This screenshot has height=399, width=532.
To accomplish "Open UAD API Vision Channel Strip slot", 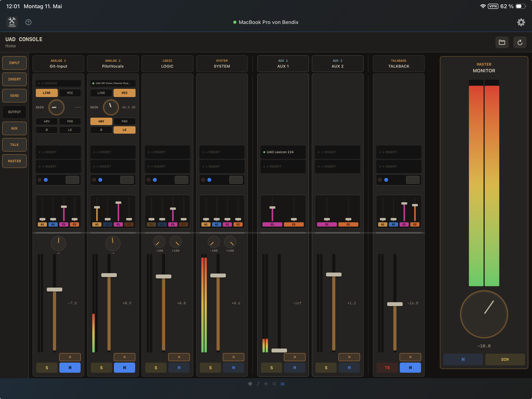I will [113, 83].
